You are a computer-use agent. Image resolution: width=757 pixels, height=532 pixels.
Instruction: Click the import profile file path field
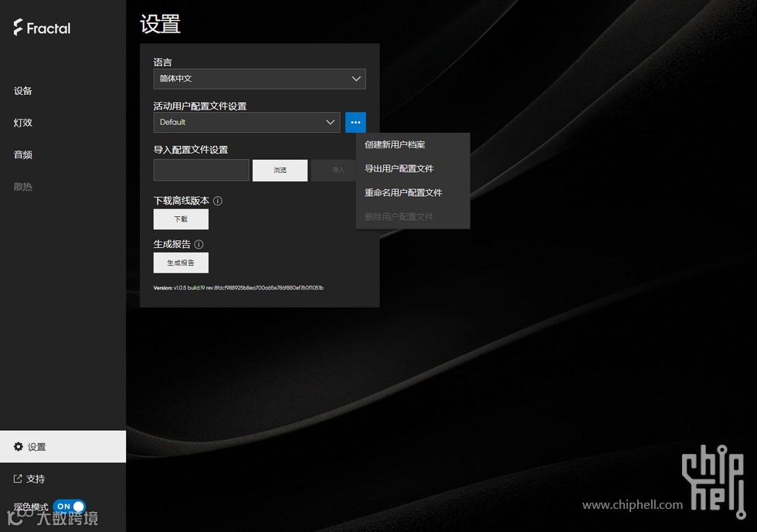pos(202,170)
